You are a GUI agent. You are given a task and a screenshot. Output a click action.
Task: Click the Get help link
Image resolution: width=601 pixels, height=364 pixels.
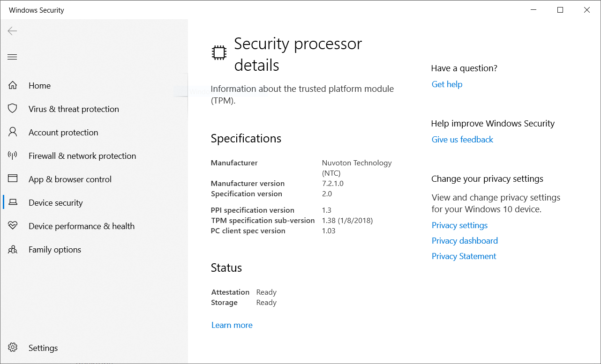[447, 84]
